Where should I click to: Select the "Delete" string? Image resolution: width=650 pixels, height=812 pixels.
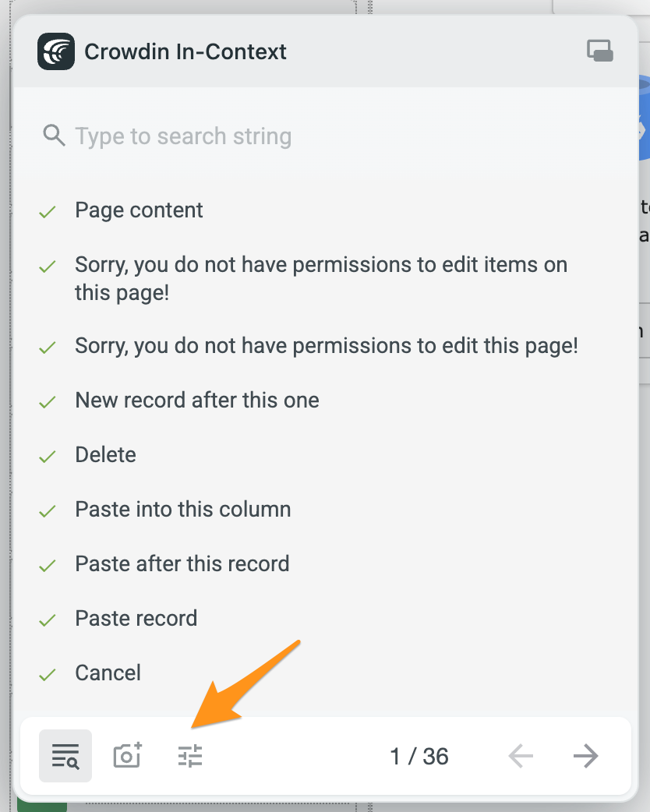(x=105, y=455)
